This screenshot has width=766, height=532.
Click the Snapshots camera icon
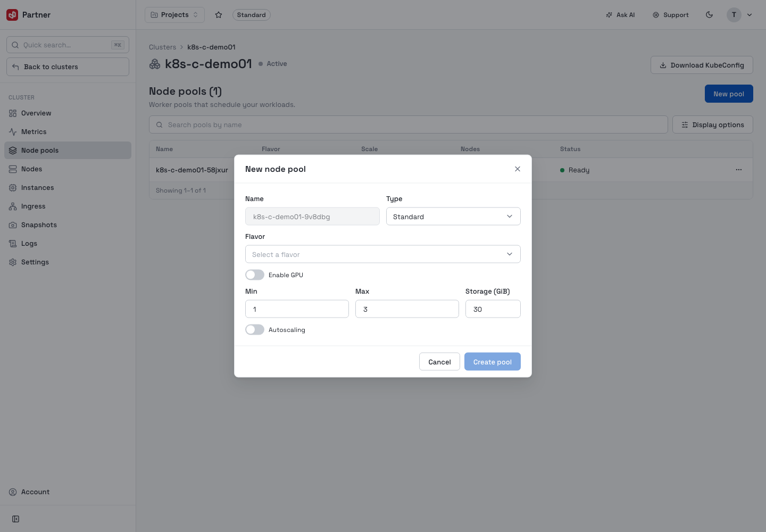13,225
